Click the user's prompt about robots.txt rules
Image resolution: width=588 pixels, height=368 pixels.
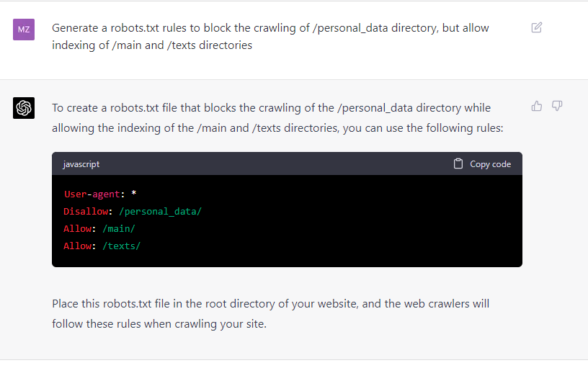point(270,36)
